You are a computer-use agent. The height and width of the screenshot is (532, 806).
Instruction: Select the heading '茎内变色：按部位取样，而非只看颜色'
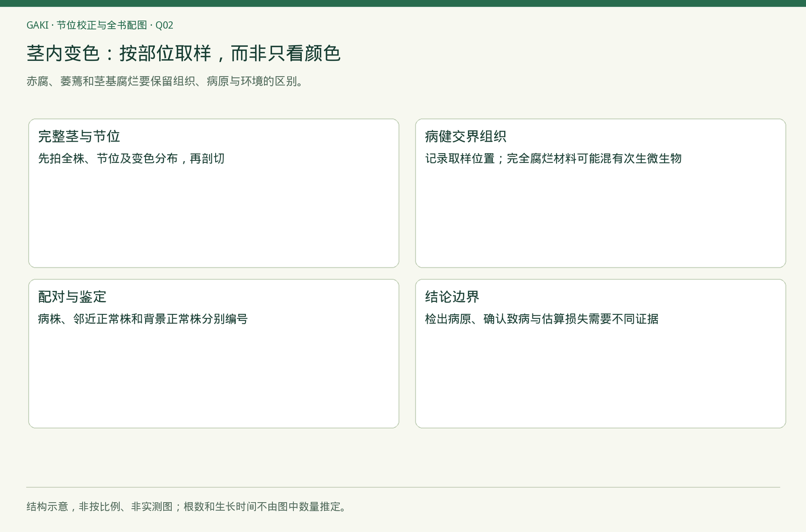(x=183, y=53)
